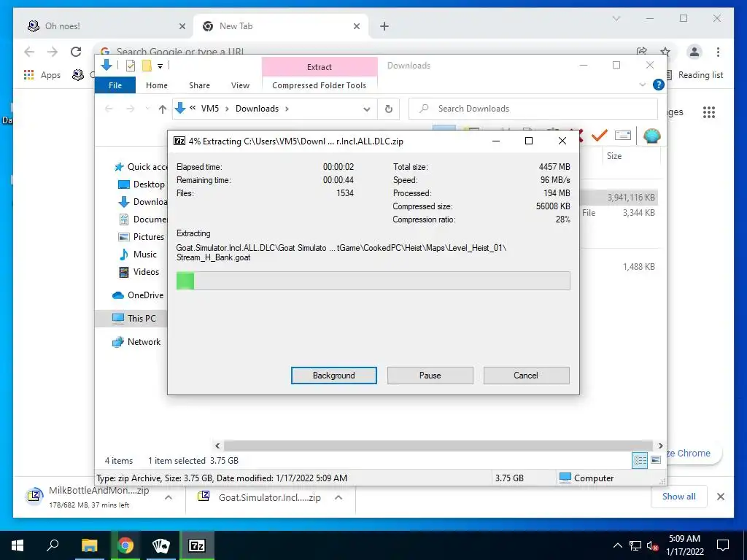Expand MilkBottleAndMon zip download options
The image size is (747, 560).
(x=169, y=497)
